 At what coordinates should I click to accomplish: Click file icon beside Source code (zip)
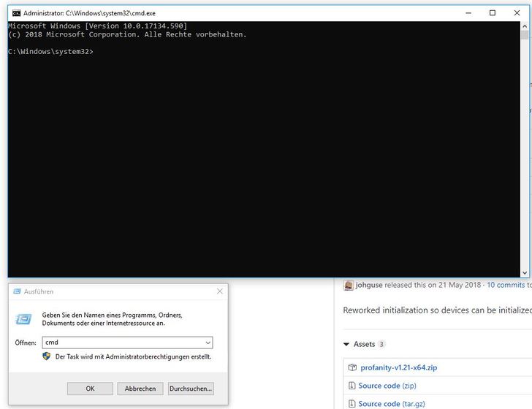click(351, 386)
